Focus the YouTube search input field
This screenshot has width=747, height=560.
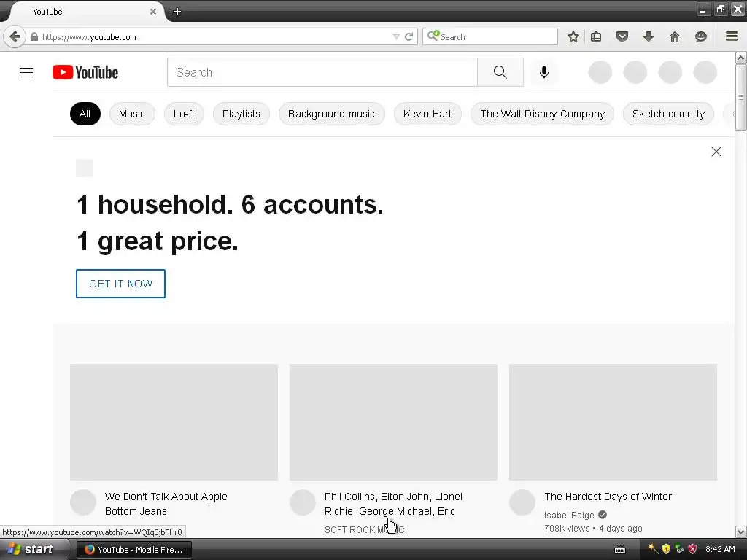tap(322, 72)
